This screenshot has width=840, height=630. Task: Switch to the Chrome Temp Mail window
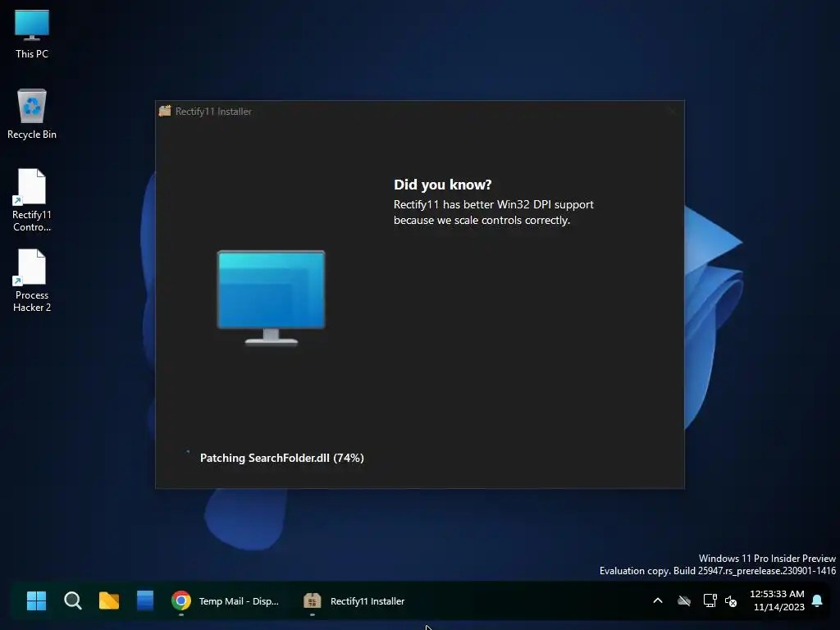point(226,600)
